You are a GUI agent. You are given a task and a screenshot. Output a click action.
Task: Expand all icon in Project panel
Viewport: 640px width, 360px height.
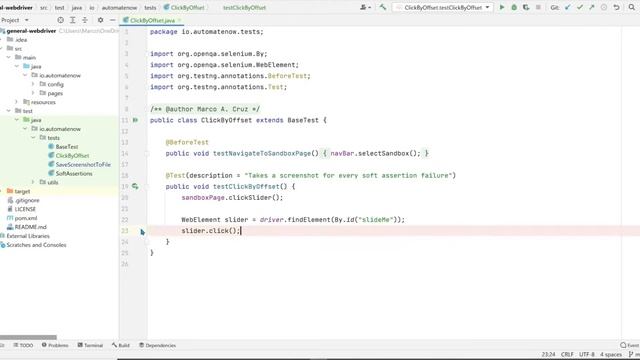click(x=73, y=20)
